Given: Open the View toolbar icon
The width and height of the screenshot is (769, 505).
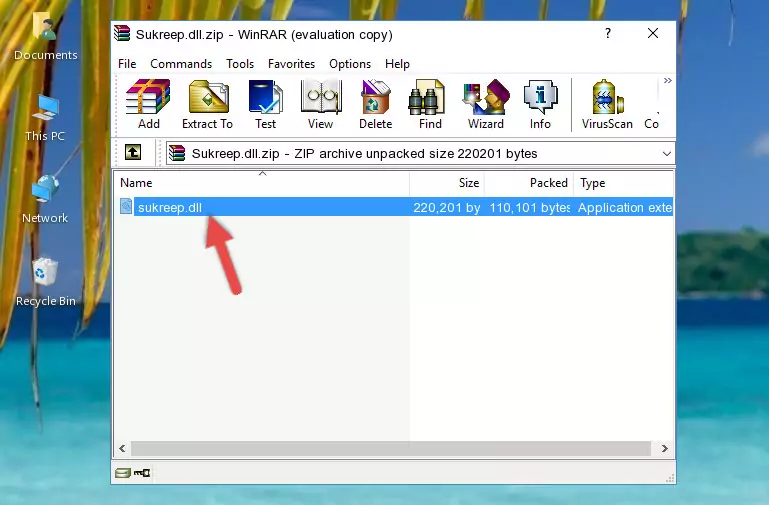Looking at the screenshot, I should (321, 104).
